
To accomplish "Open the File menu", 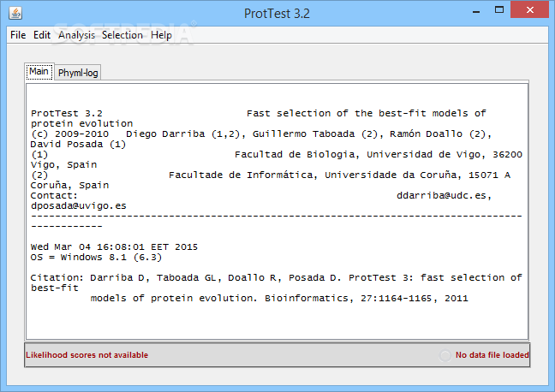I will click(x=18, y=35).
